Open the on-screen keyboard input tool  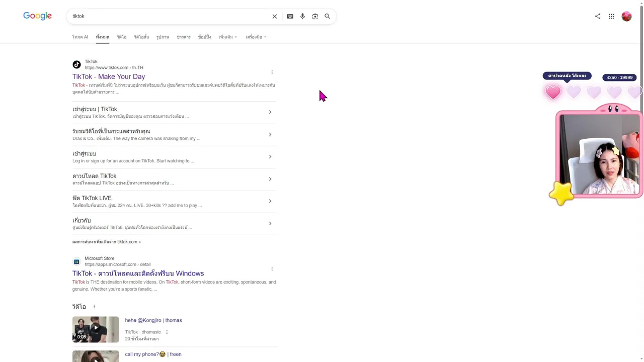290,17
